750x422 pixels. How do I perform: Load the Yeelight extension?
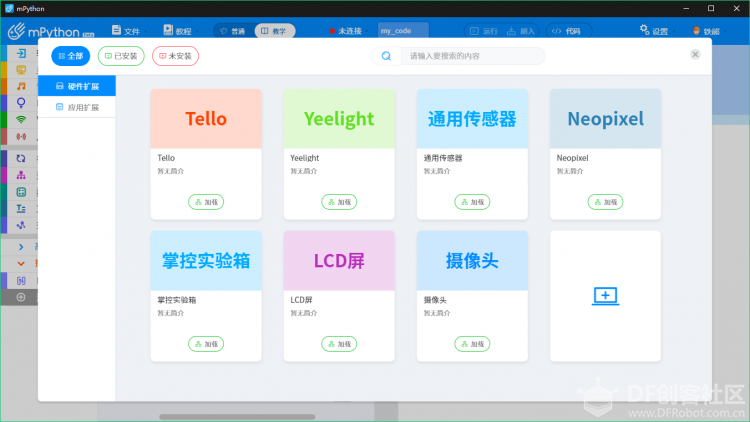[339, 202]
